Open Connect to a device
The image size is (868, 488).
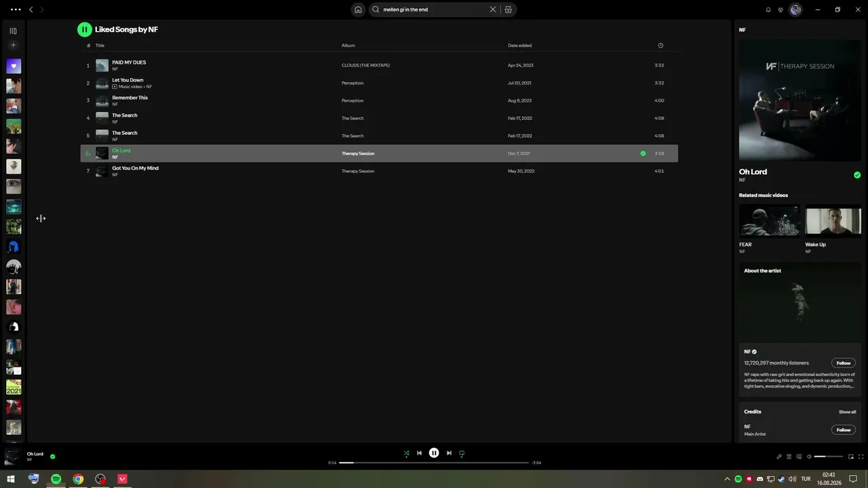pyautogui.click(x=799, y=457)
